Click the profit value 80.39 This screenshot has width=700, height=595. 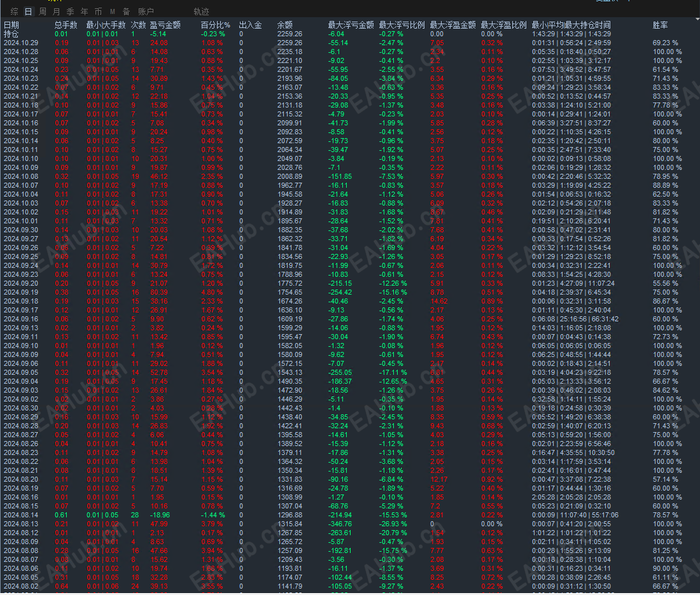[x=159, y=292]
